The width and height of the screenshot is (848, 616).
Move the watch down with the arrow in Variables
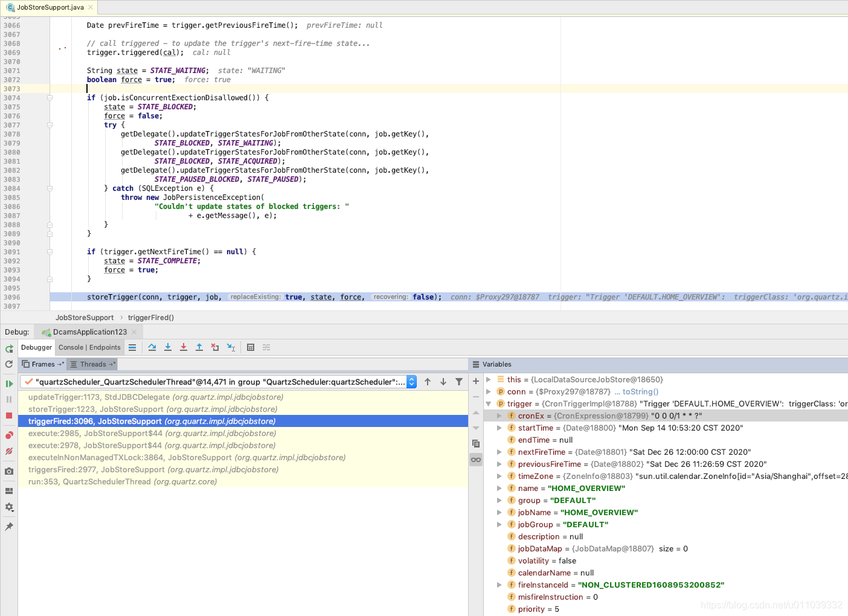coord(476,428)
